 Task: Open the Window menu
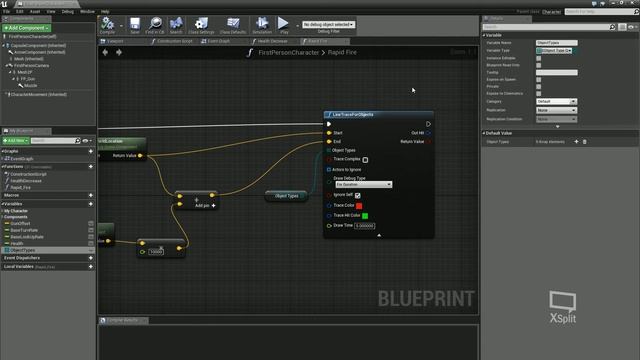pos(87,11)
